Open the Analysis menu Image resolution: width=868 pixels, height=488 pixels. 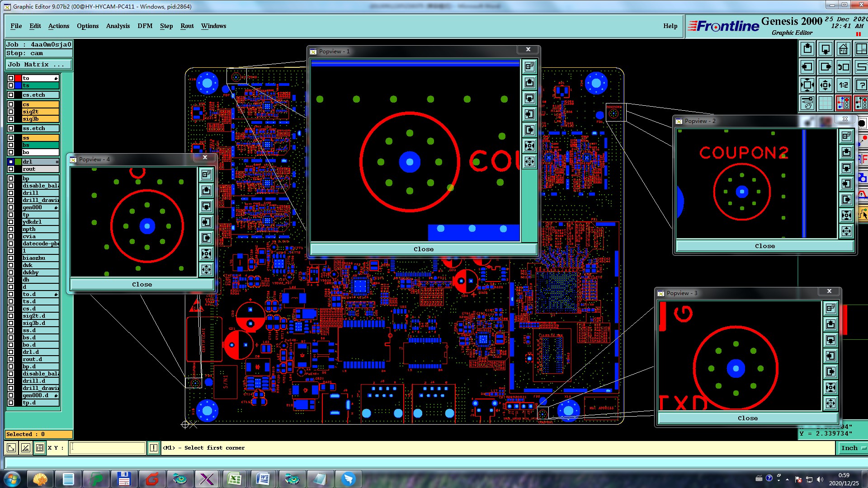point(118,26)
